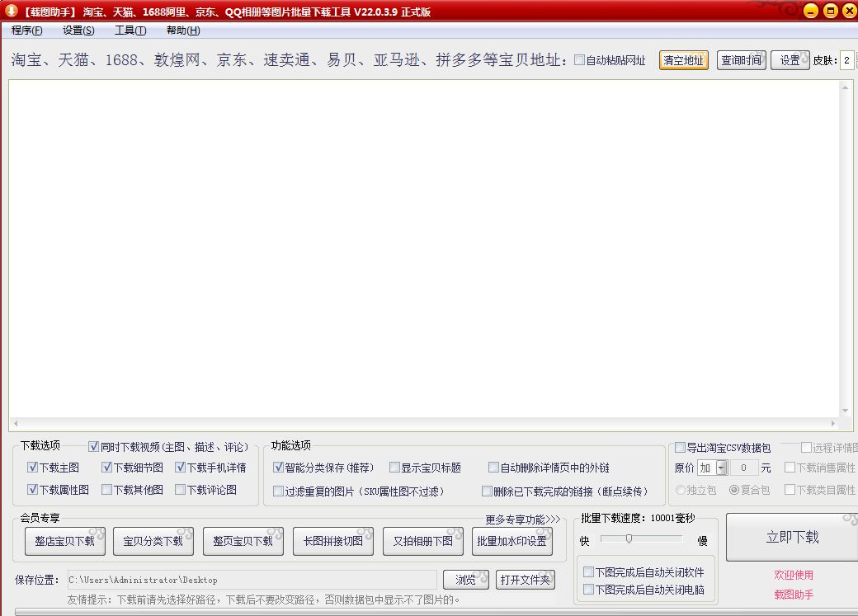858x616 pixels.
Task: Toggle 同时下载视频 checkbox
Action: point(93,447)
